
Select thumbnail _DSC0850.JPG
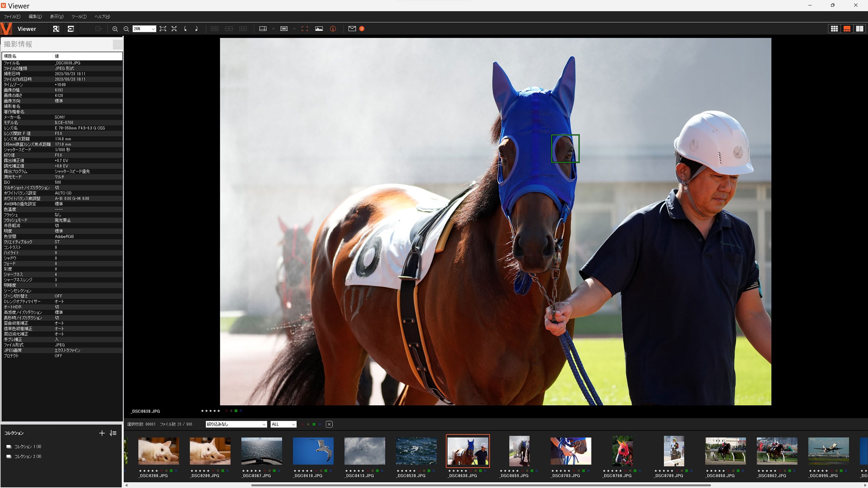(725, 450)
